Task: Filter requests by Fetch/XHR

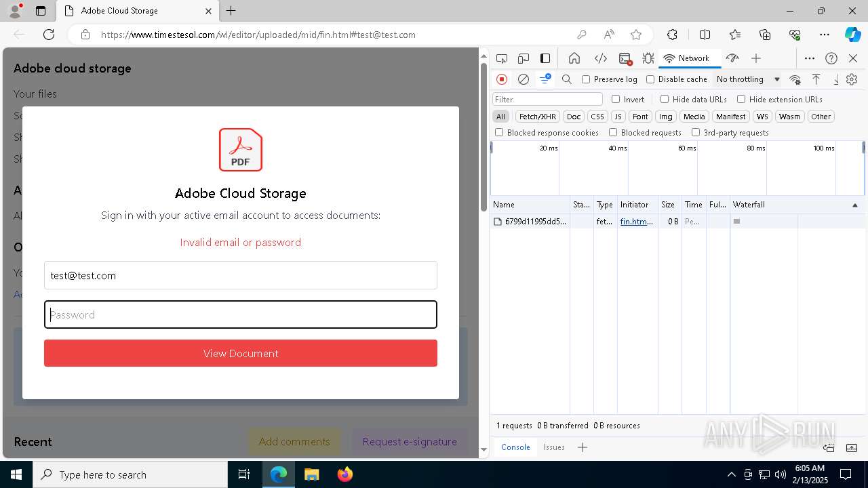Action: coord(538,117)
